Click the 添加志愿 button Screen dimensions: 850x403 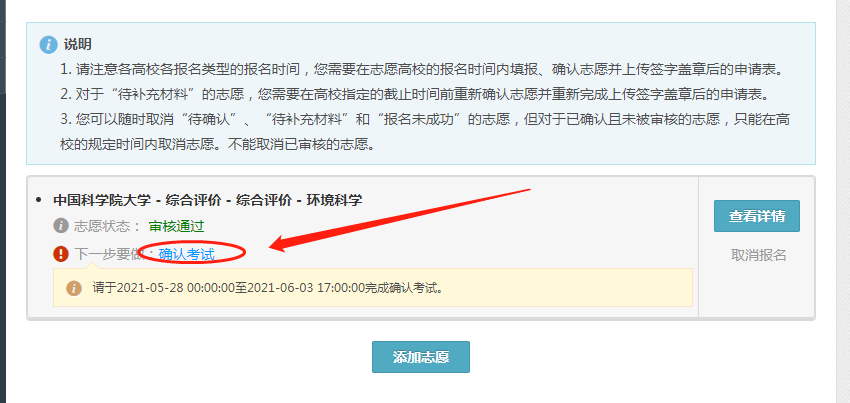421,357
